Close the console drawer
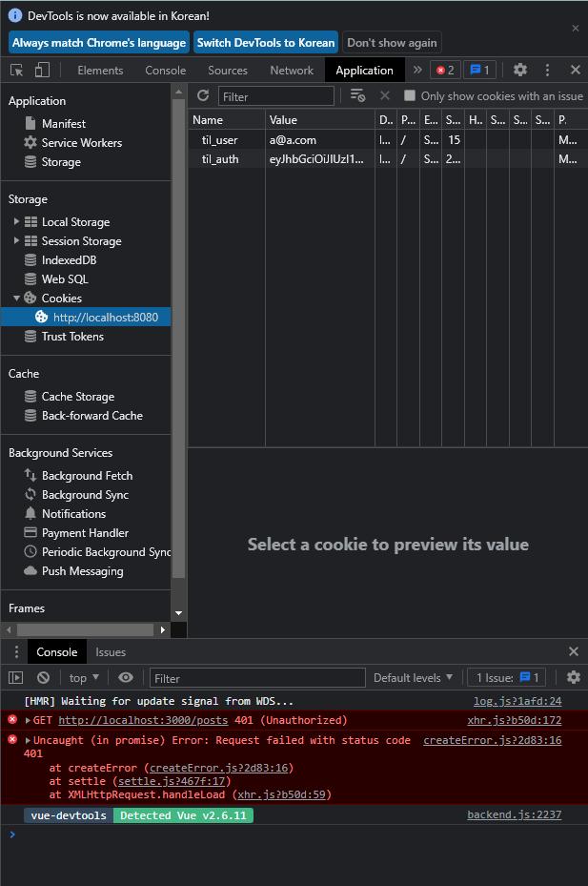 pyautogui.click(x=574, y=651)
